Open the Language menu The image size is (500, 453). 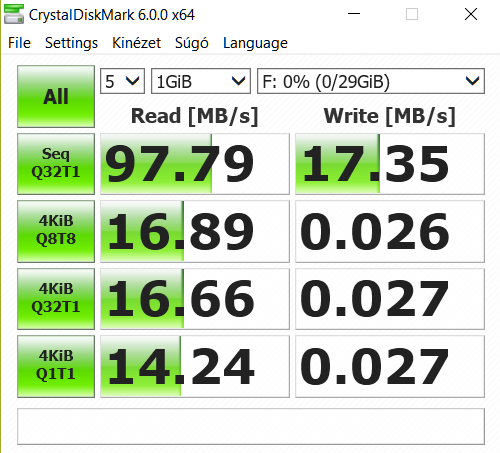[255, 43]
